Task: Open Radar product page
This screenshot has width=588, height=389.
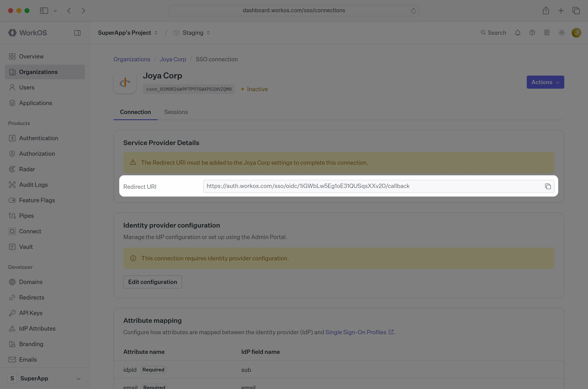Action: (45, 169)
